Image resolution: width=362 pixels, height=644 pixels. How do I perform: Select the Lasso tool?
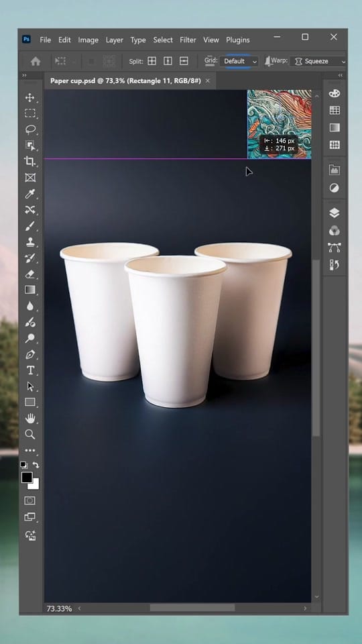(x=30, y=129)
